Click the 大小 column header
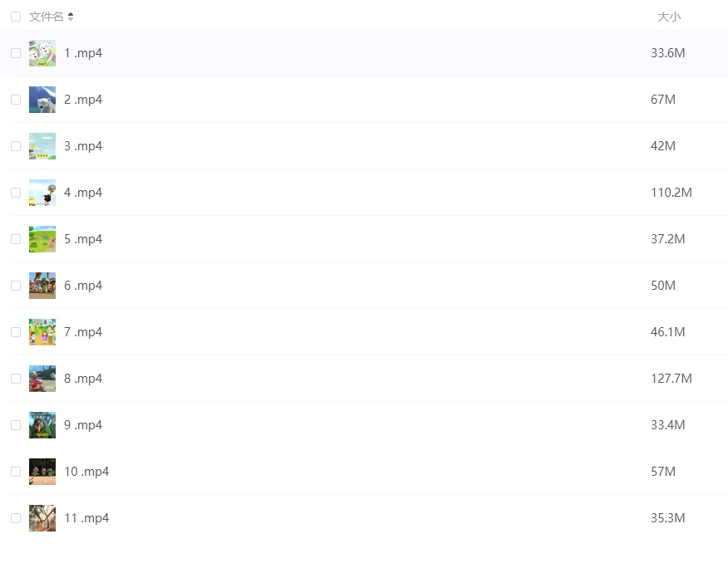 [x=669, y=17]
